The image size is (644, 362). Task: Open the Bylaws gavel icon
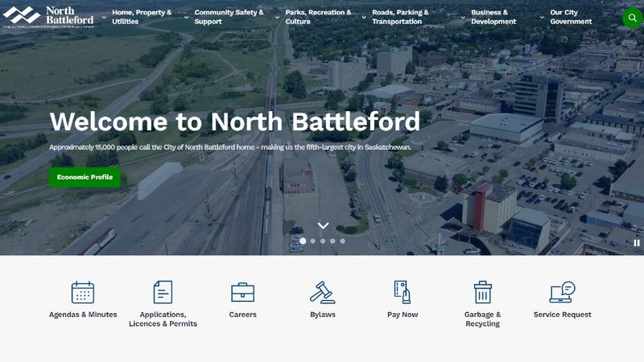323,292
